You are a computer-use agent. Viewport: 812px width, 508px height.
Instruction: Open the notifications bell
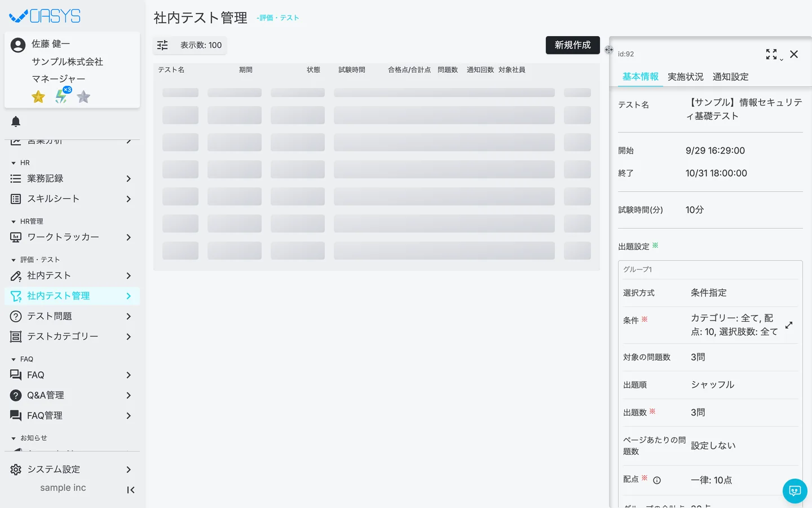[16, 121]
